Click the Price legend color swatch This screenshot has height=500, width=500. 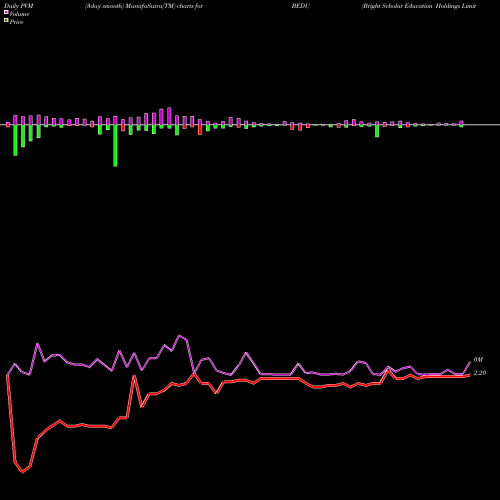tap(6, 21)
